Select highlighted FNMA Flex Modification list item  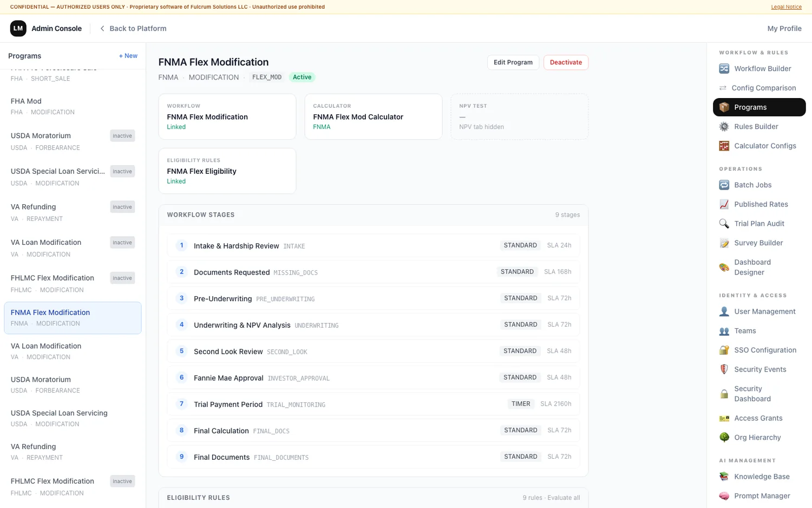click(73, 318)
